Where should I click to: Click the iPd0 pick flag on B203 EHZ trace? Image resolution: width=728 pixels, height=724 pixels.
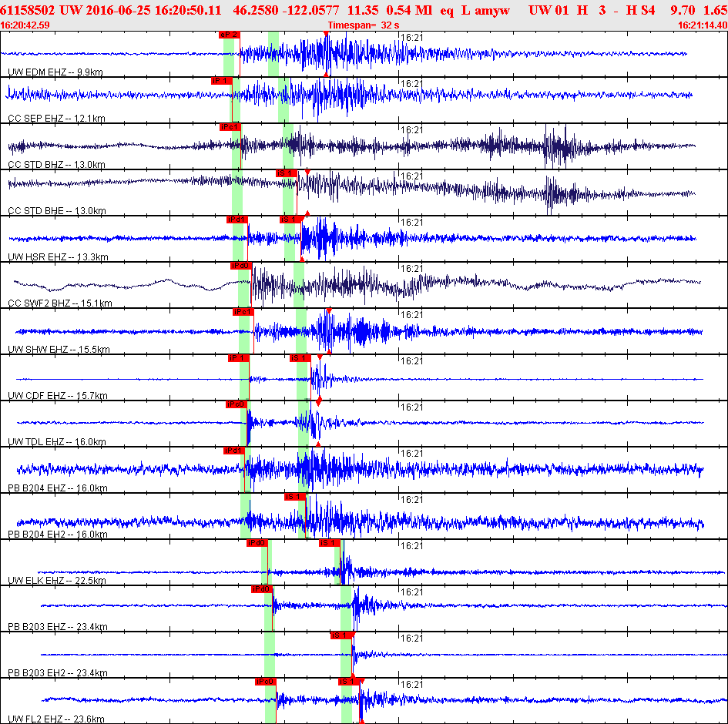pyautogui.click(x=261, y=589)
